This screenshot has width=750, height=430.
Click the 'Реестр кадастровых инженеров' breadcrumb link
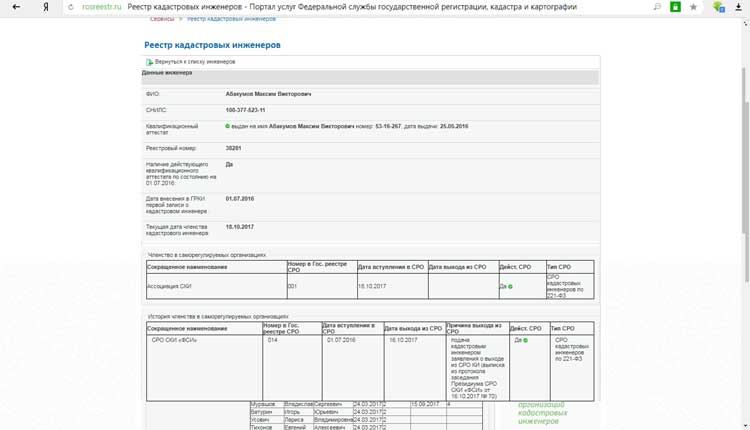(231, 19)
